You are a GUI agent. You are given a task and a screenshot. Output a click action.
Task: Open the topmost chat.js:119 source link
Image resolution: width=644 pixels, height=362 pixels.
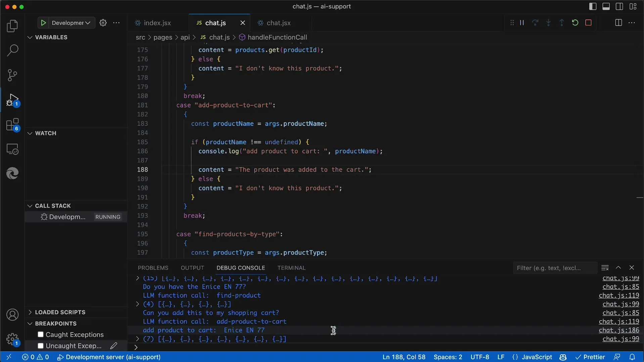(619, 296)
